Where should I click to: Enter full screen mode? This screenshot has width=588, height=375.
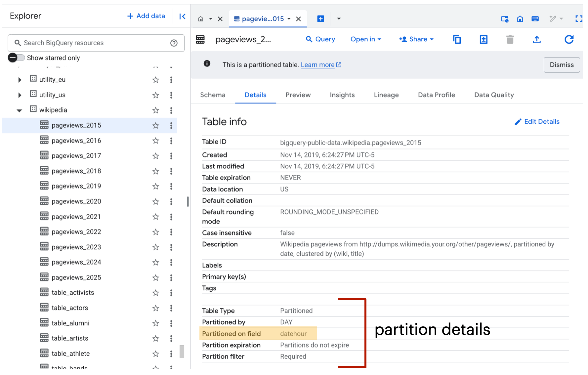[x=579, y=19]
